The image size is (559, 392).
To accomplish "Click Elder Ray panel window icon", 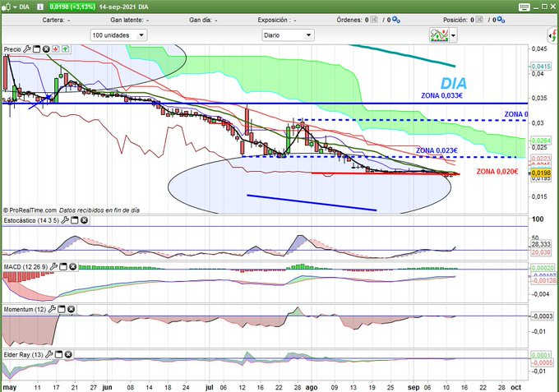I will (59, 354).
